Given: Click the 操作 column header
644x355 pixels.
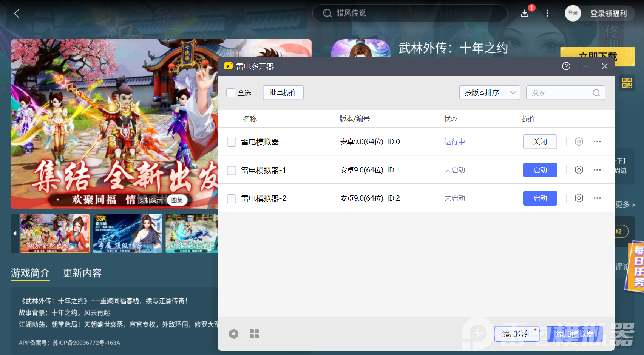Looking at the screenshot, I should coord(529,119).
